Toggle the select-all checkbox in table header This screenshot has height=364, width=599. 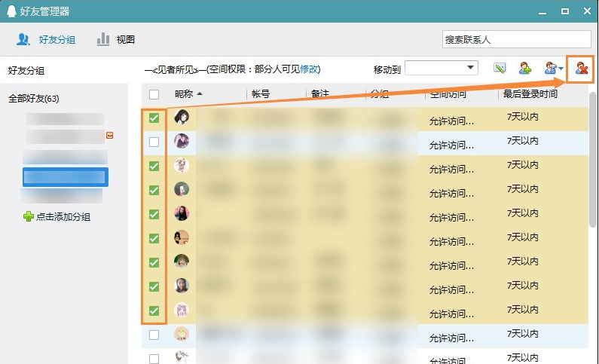tap(154, 94)
